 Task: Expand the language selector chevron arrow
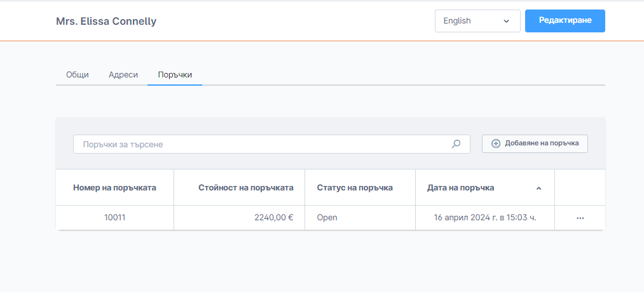pos(507,21)
